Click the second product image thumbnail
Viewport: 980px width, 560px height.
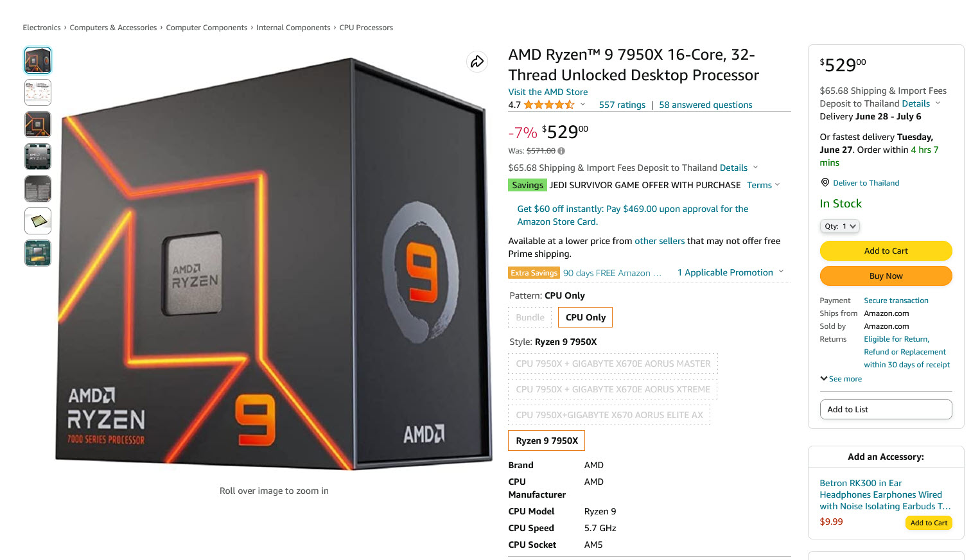pos(37,92)
